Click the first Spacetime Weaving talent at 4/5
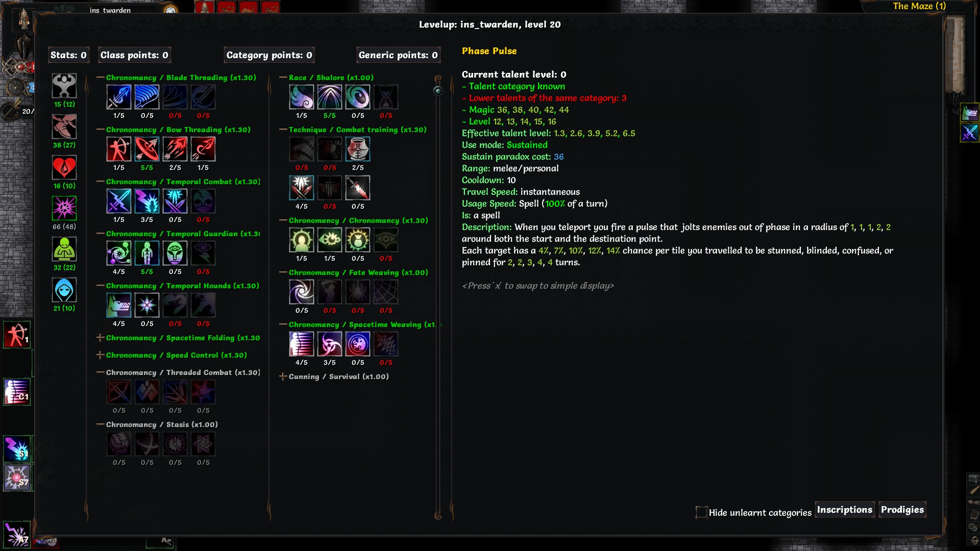This screenshot has width=980, height=551. click(x=302, y=344)
